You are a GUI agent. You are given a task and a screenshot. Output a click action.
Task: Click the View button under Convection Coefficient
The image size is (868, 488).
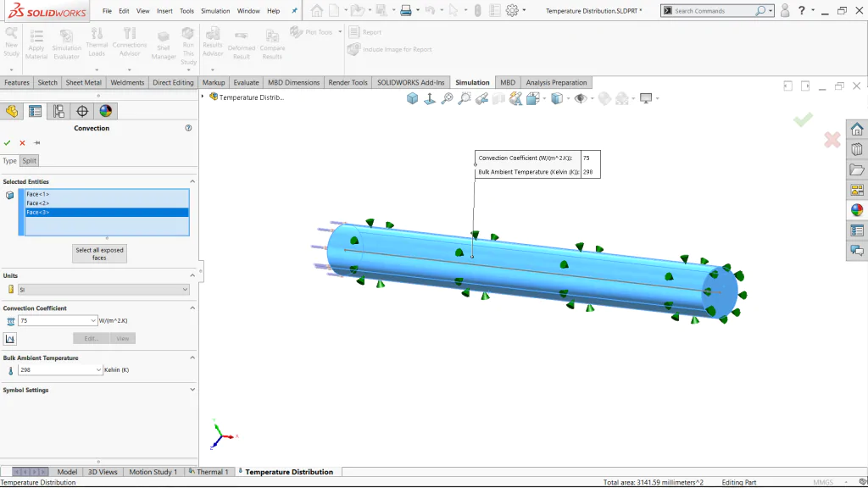pos(122,339)
